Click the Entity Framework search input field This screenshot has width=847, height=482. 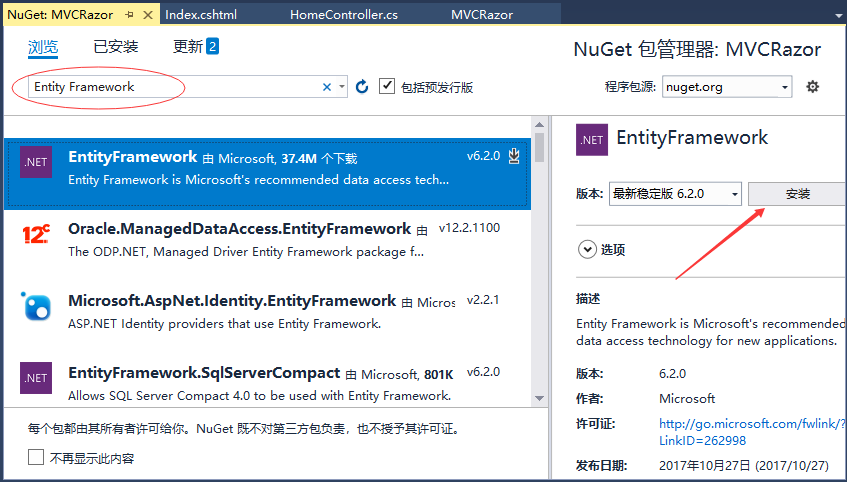tap(170, 87)
